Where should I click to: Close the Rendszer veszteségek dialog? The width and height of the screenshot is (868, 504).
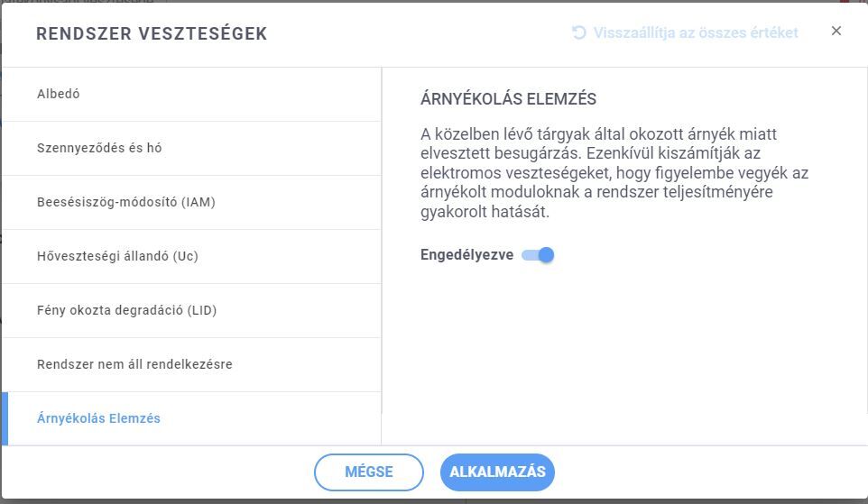coord(836,31)
